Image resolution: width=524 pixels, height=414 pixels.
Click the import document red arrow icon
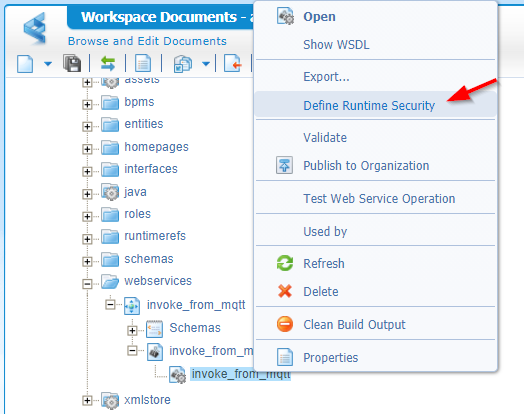click(x=233, y=63)
